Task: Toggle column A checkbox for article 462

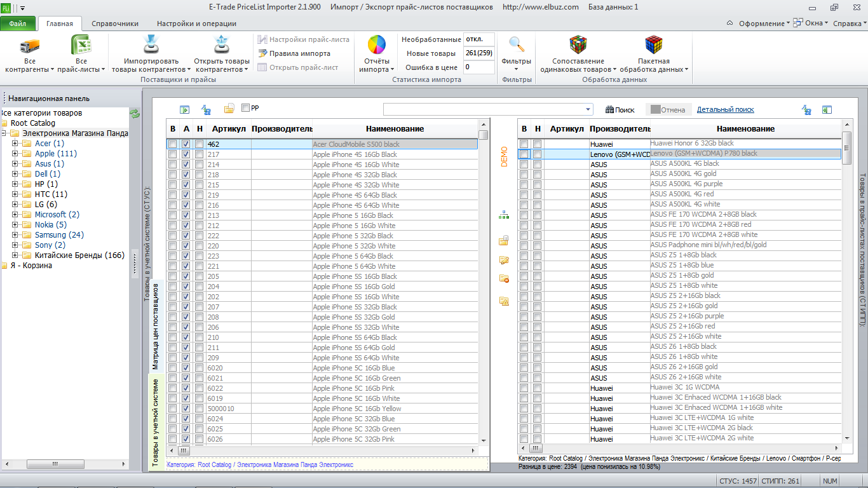Action: tap(186, 144)
